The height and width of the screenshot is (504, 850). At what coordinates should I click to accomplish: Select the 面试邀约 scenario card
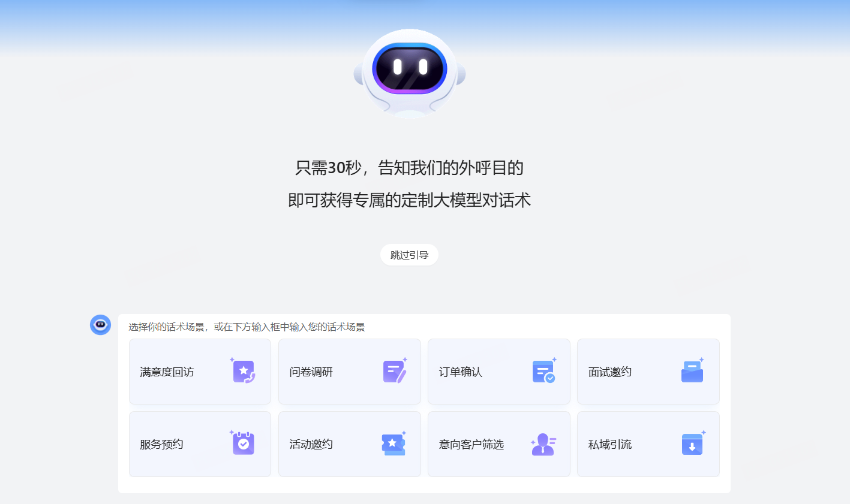648,372
